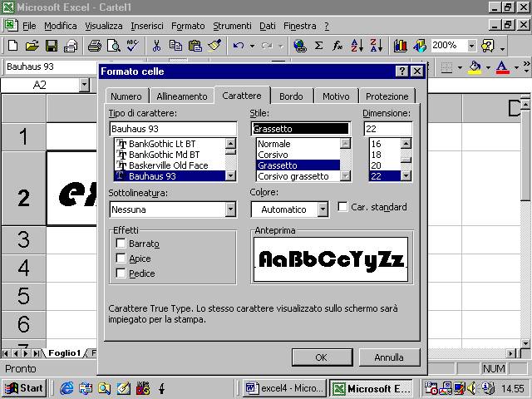Insert hyperlink with the globe icon
This screenshot has width=532, height=399.
[x=300, y=46]
